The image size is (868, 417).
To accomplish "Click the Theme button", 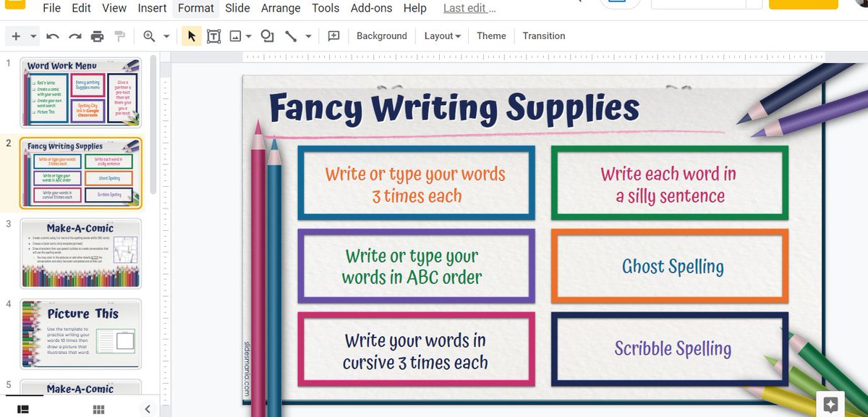I will pos(491,36).
